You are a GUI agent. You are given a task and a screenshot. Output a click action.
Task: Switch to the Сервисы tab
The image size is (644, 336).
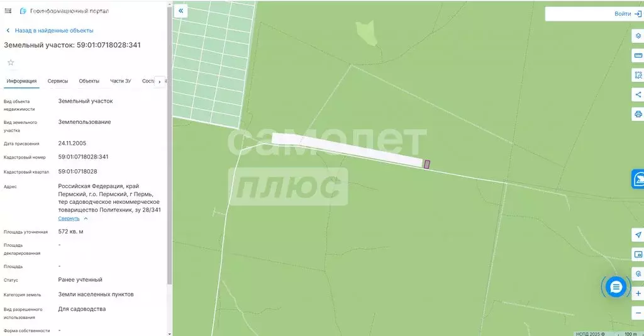coord(57,81)
